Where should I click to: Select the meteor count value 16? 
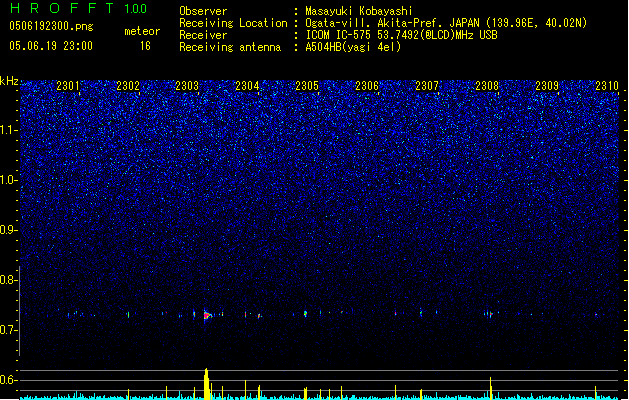[x=145, y=46]
